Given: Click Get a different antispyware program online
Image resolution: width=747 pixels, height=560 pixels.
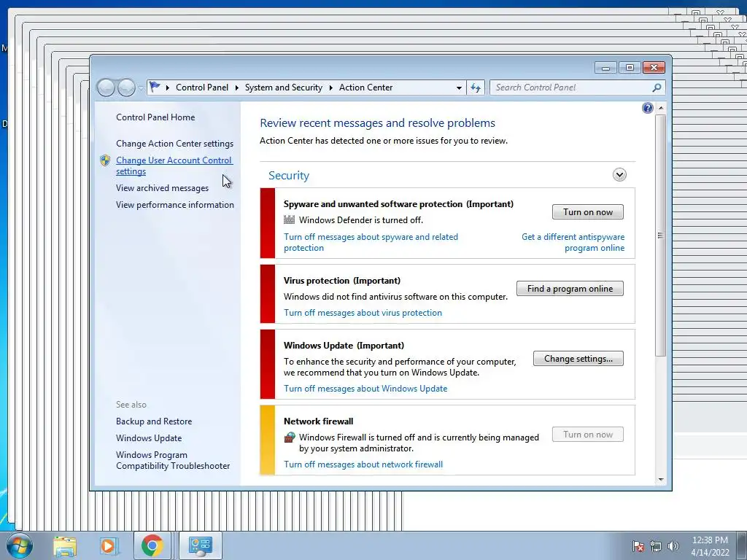Looking at the screenshot, I should point(573,242).
